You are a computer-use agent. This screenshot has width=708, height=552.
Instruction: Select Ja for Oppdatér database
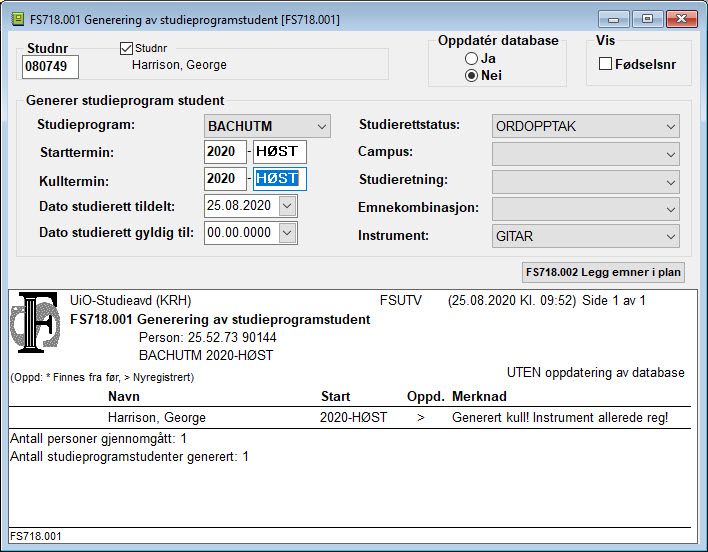click(471, 58)
